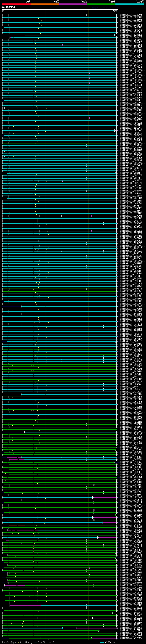Open hit UniRef100_Q96653
The width and height of the screenshot is (146, 644).
click(x=131, y=568)
